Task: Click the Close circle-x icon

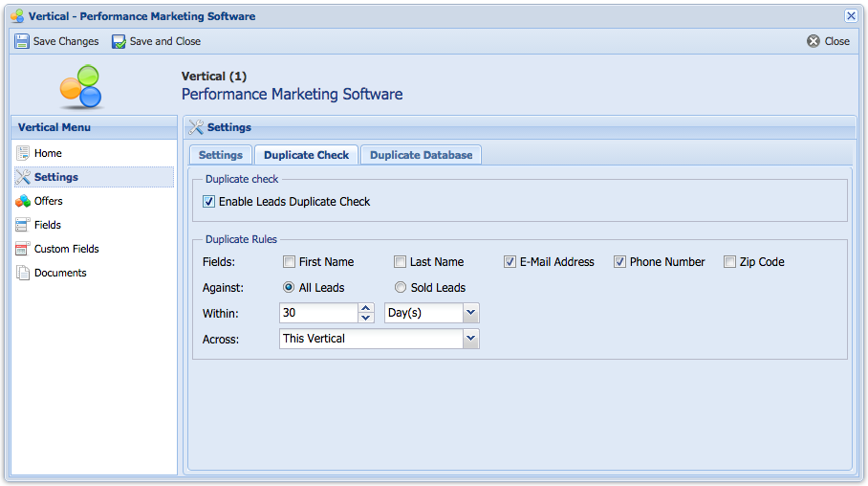Action: [814, 41]
